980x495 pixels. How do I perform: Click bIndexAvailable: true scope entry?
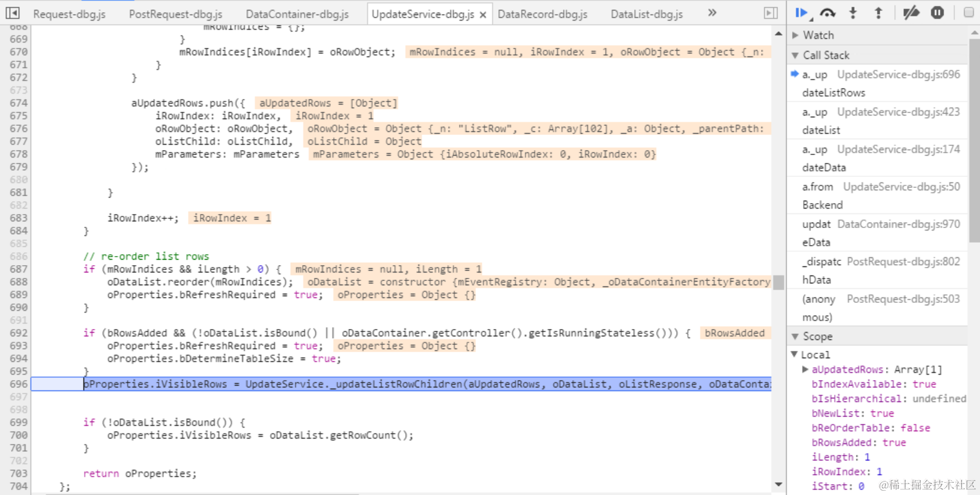click(874, 384)
